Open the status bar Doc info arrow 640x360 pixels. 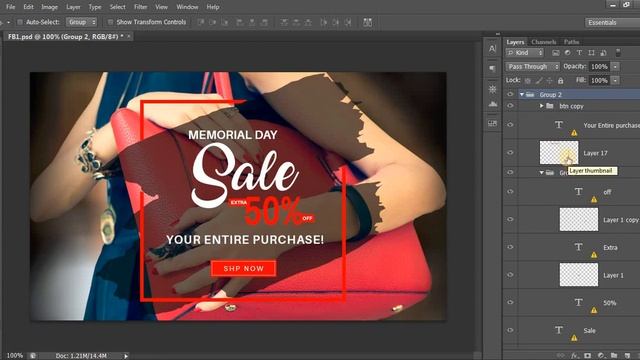126,356
